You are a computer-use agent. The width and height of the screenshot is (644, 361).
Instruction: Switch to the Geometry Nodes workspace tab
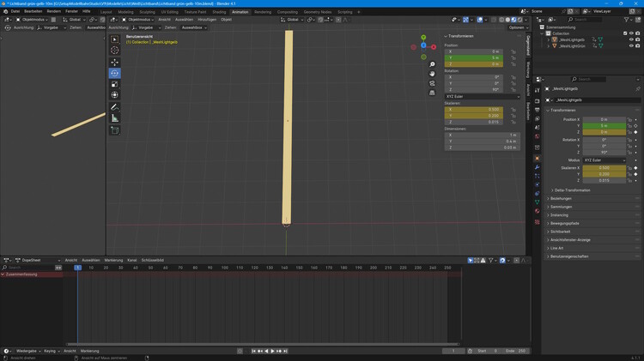pyautogui.click(x=318, y=12)
